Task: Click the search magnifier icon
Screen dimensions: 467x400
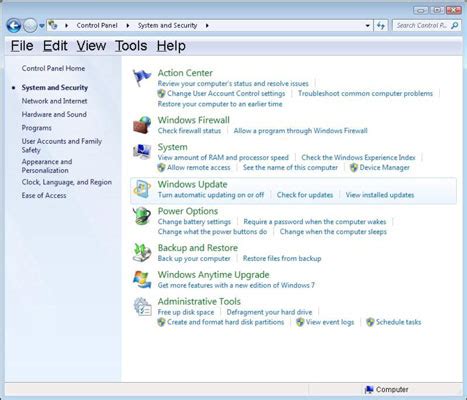Action: click(454, 25)
